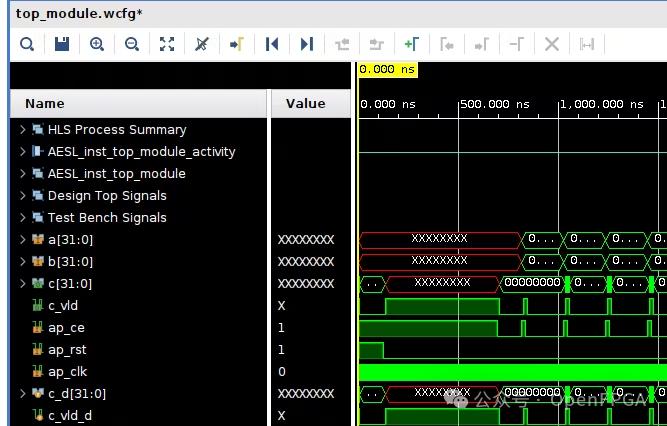Expand the Test Bench Signals group
667x426 pixels.
[22, 218]
